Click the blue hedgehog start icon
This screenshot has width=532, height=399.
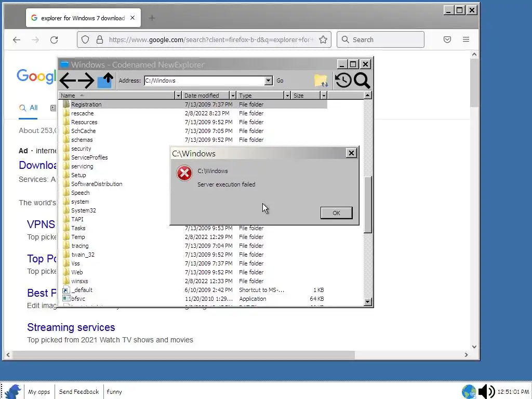12,391
